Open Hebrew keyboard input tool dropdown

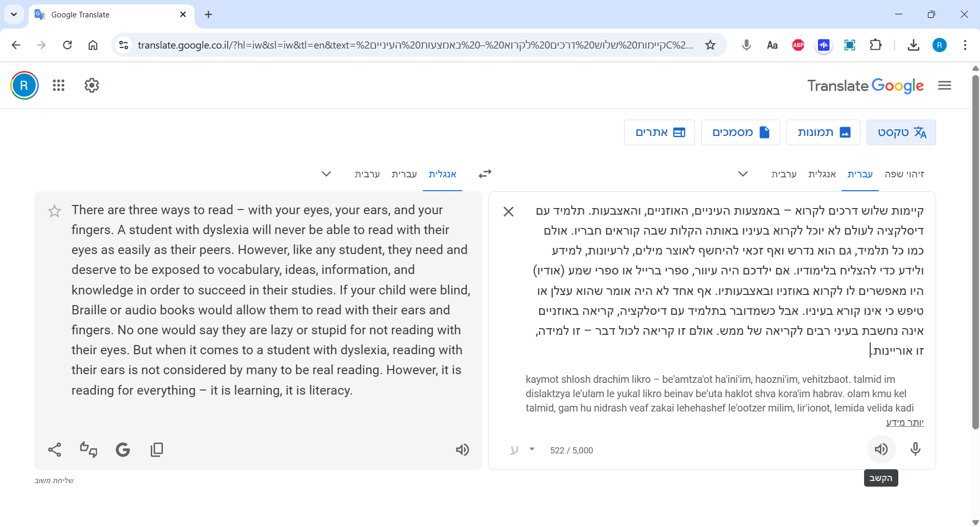(532, 449)
